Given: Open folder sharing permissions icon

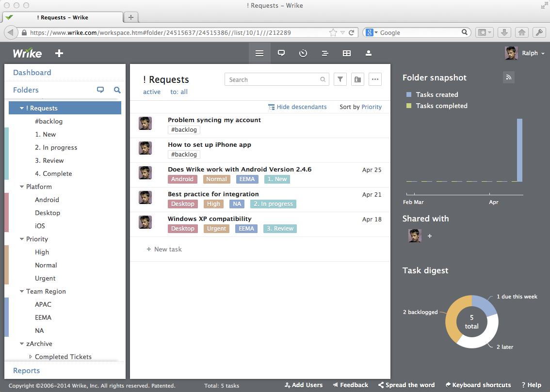Looking at the screenshot, I should click(357, 79).
